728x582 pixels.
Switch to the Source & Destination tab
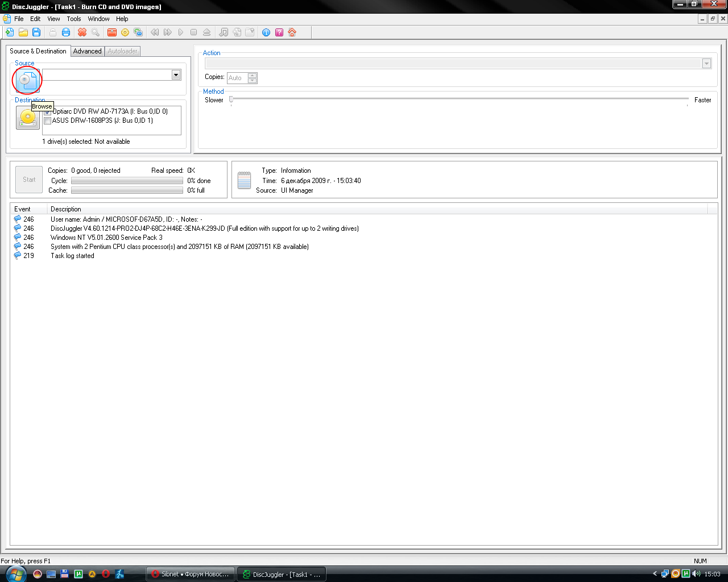point(38,51)
